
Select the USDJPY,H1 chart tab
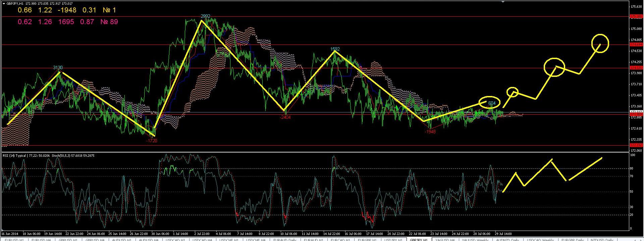(393, 240)
